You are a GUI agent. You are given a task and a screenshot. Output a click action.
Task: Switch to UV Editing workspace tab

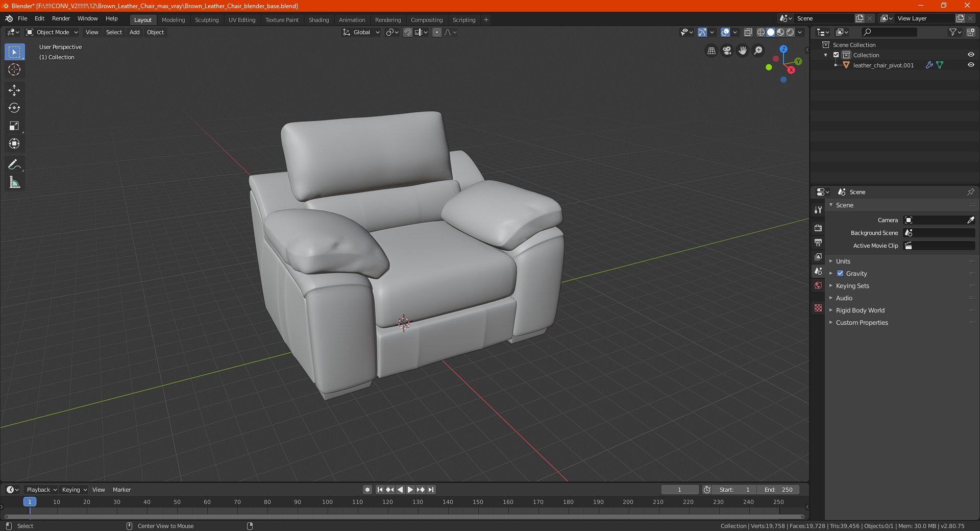[x=242, y=20]
